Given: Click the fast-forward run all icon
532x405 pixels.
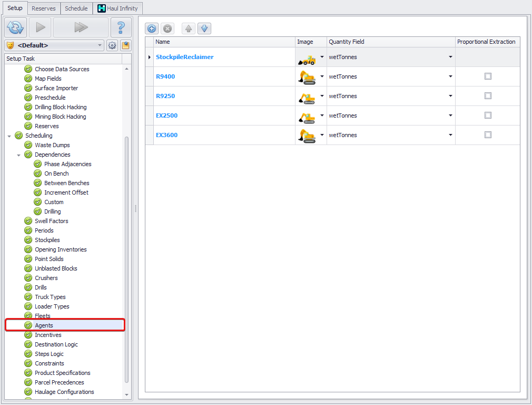Looking at the screenshot, I should [x=81, y=27].
